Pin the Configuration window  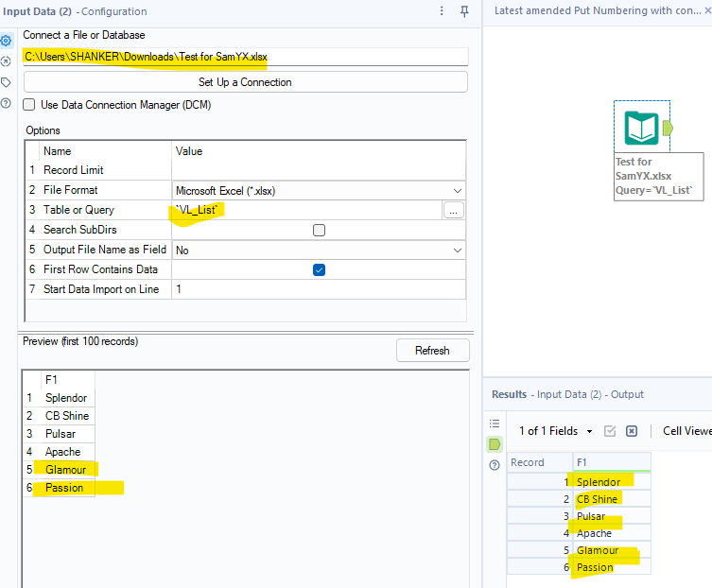click(464, 11)
